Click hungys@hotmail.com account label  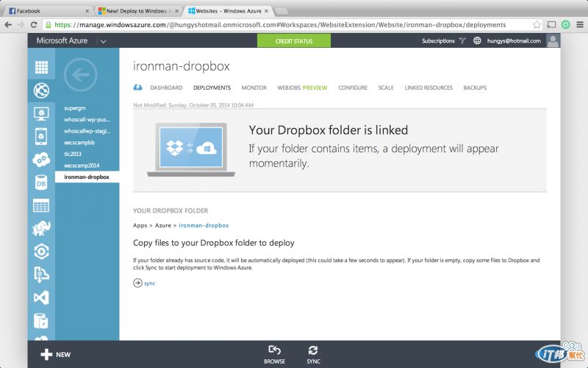pyautogui.click(x=514, y=41)
